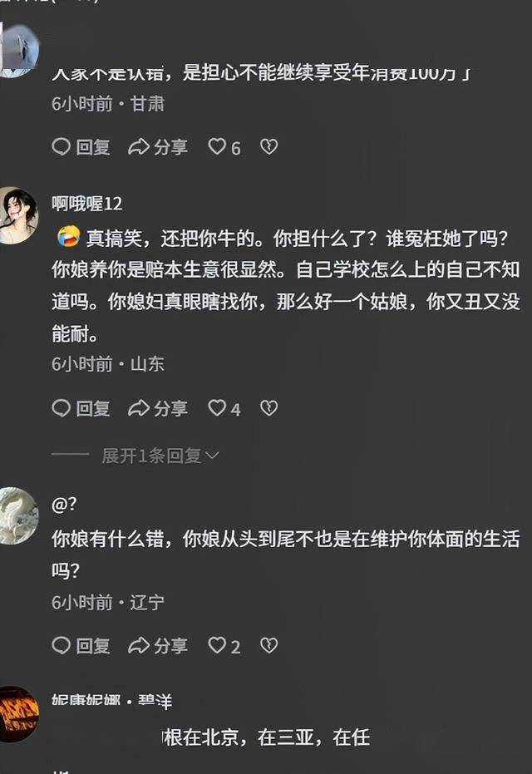Share the Liaoning comment by @?
This screenshot has height=774, width=532.
(x=158, y=646)
